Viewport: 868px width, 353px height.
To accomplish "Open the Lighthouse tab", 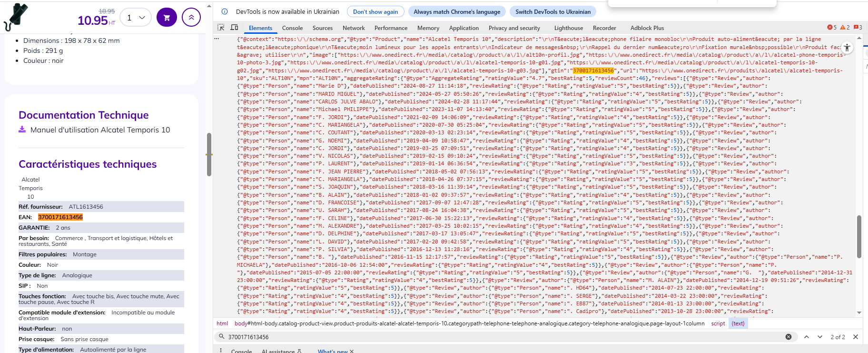I will coord(569,28).
